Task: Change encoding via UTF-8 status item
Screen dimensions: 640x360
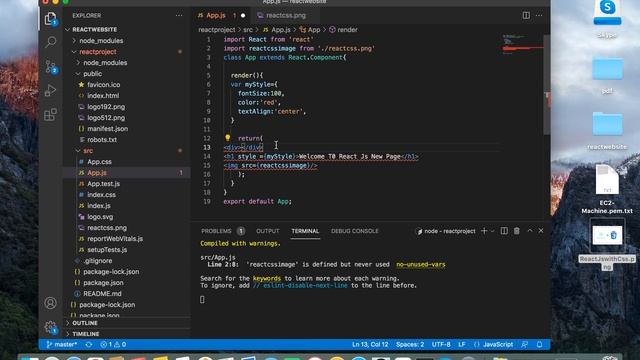Action: 441,344
